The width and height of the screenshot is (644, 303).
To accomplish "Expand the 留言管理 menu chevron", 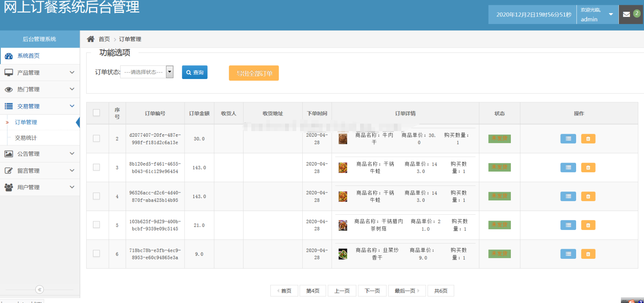I will [72, 170].
